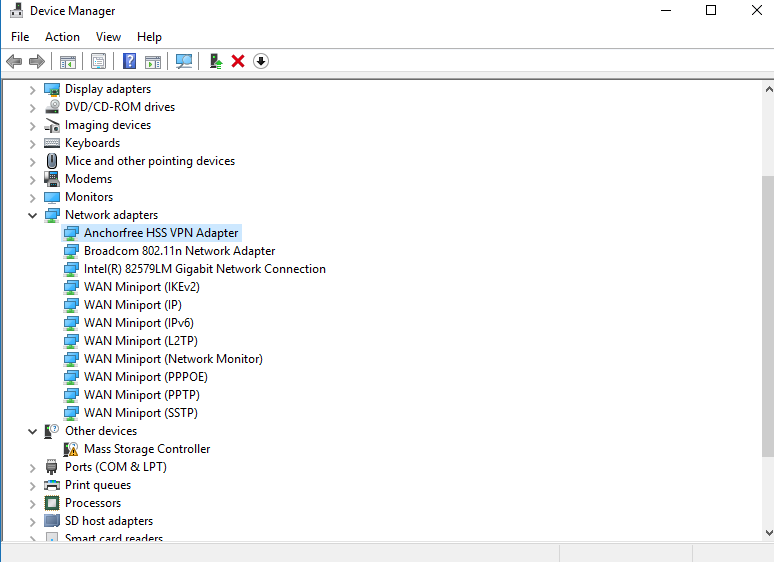Click the vertical scrollbar down arrow
Screen dimensions: 774x562
(767, 533)
